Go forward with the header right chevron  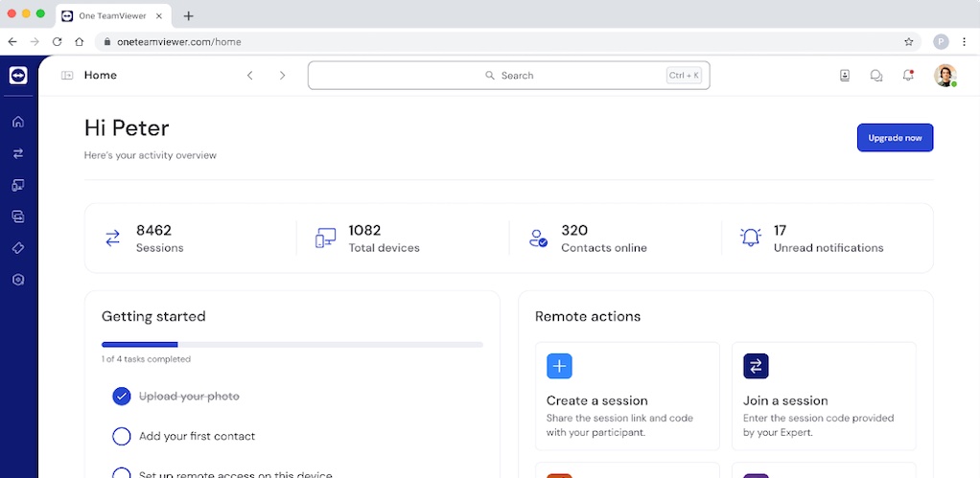coord(282,76)
